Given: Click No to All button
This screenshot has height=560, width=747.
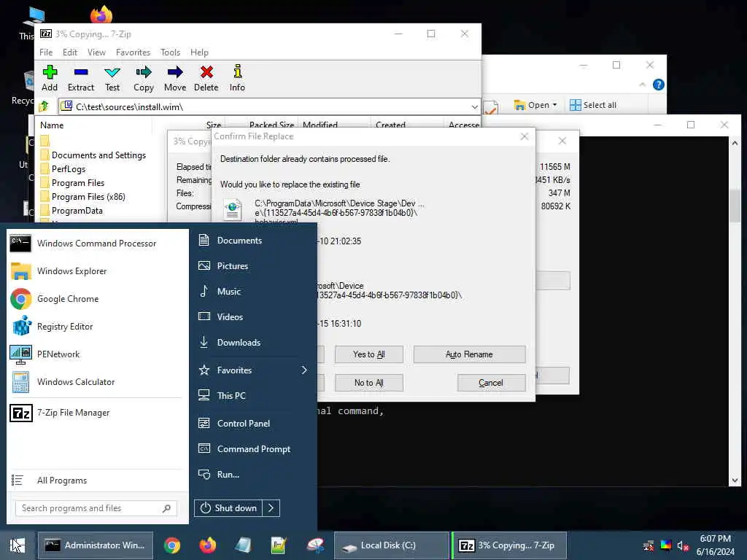Looking at the screenshot, I should coord(368,382).
